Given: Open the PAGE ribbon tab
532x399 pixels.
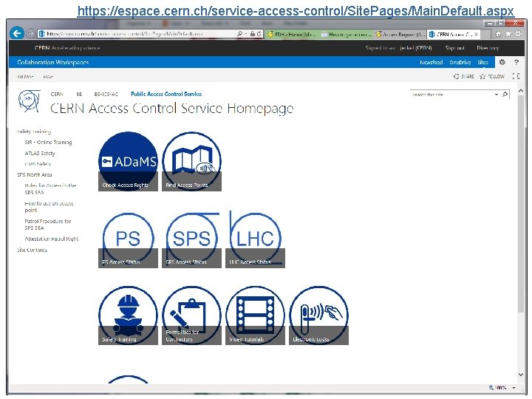Looking at the screenshot, I should pos(48,77).
